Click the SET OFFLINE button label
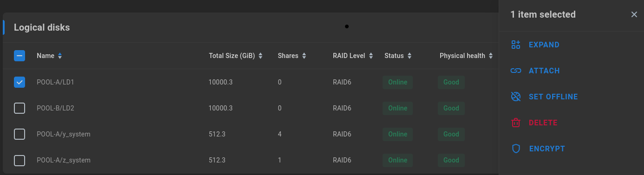The height and width of the screenshot is (175, 644). coord(553,97)
